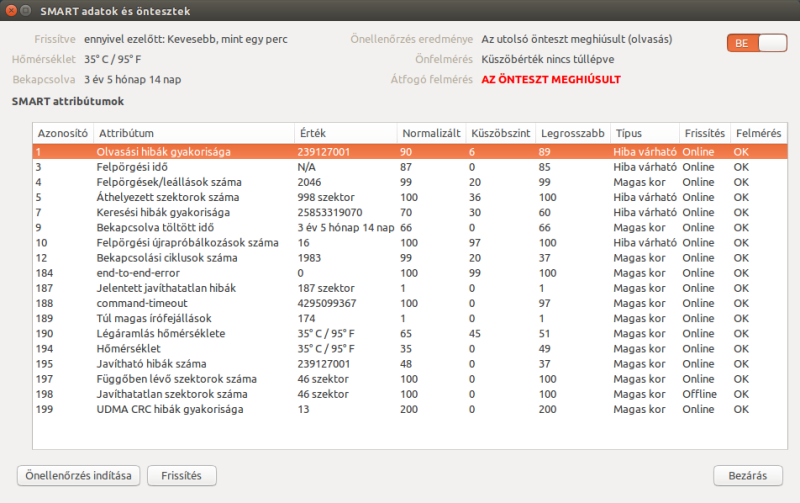Select the command-timeout attribute row
Image resolution: width=800 pixels, height=503 pixels.
click(x=410, y=304)
